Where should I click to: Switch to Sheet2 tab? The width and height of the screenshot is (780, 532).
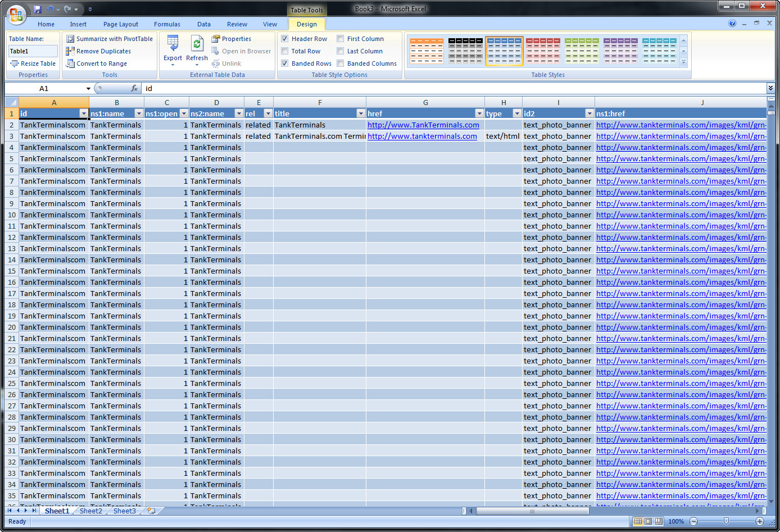tap(91, 511)
